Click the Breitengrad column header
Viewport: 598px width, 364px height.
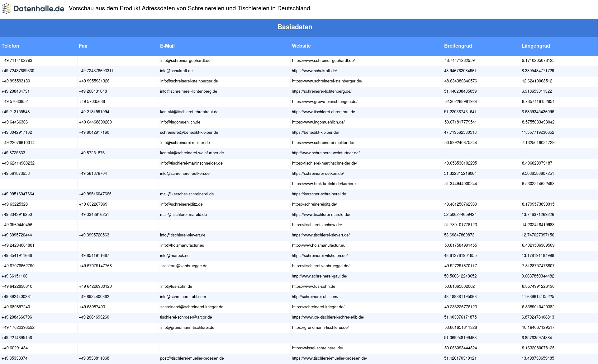458,46
